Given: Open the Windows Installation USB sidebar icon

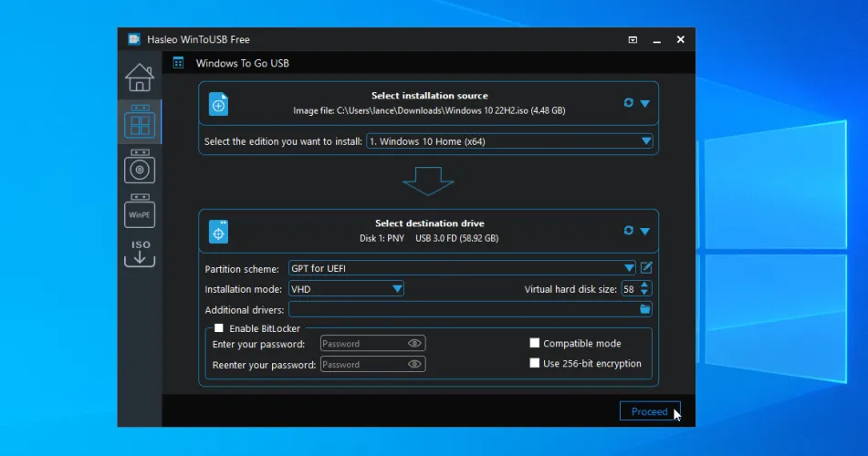Looking at the screenshot, I should coord(140,167).
